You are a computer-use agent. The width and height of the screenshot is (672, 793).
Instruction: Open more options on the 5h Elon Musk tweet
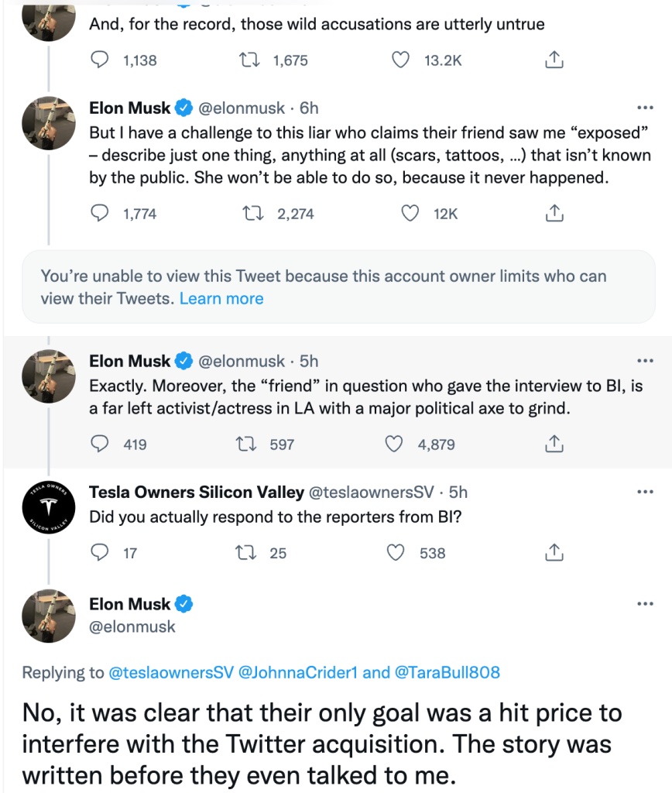(x=644, y=361)
